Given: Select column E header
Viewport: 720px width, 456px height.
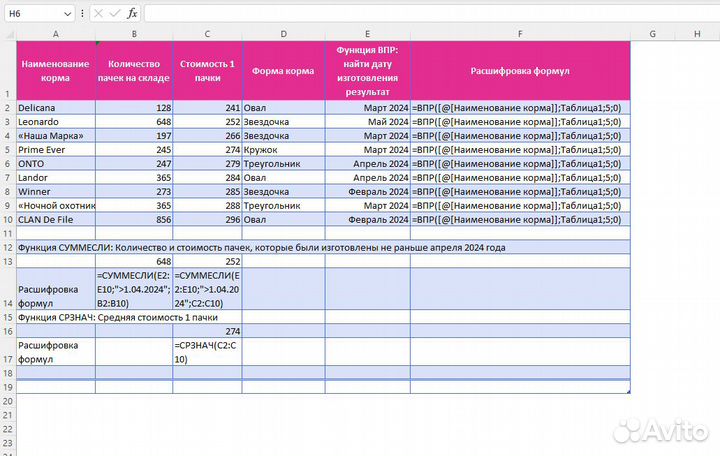Looking at the screenshot, I should point(367,34).
